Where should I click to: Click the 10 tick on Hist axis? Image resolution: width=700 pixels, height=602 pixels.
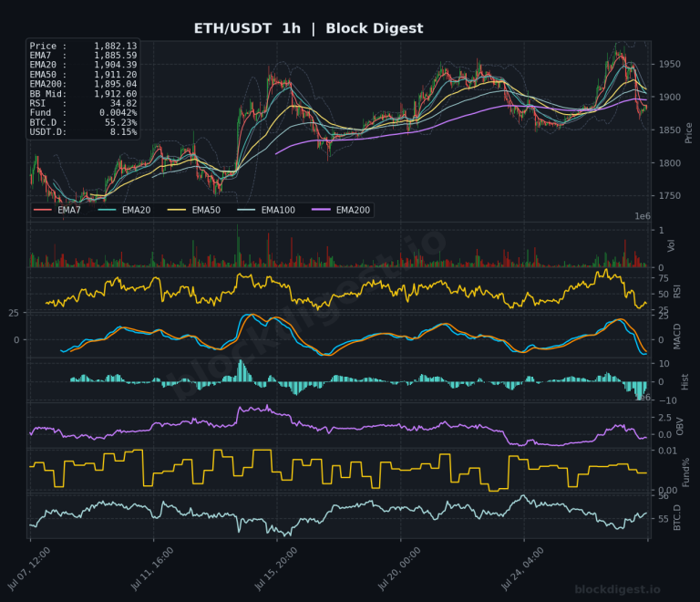tap(664, 364)
